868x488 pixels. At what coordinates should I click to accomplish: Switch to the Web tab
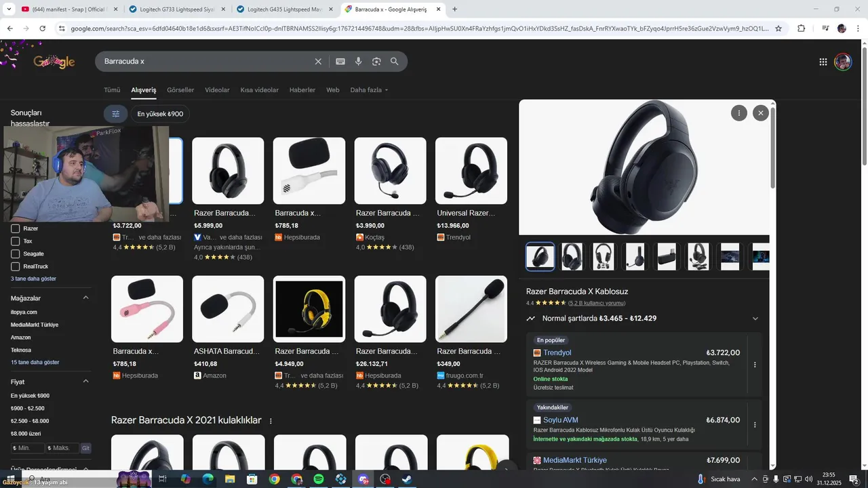tap(332, 90)
